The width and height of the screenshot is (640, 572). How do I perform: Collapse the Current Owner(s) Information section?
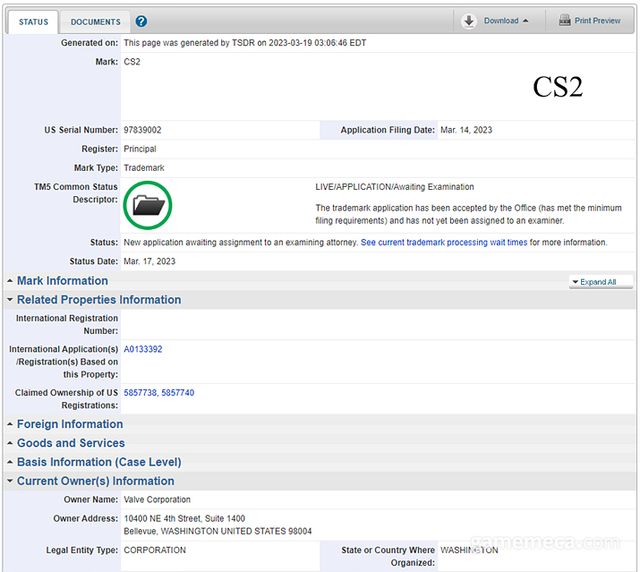pos(95,481)
